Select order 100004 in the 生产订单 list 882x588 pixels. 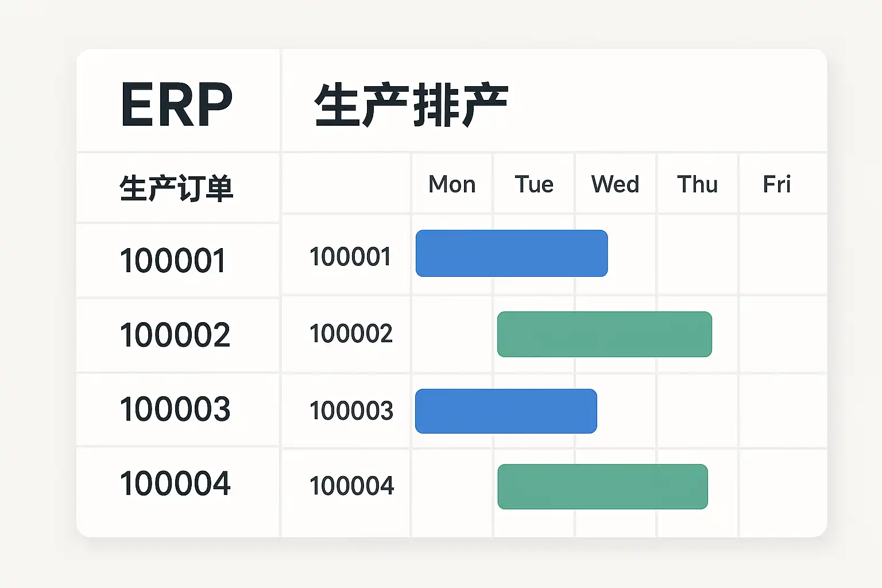(x=175, y=483)
